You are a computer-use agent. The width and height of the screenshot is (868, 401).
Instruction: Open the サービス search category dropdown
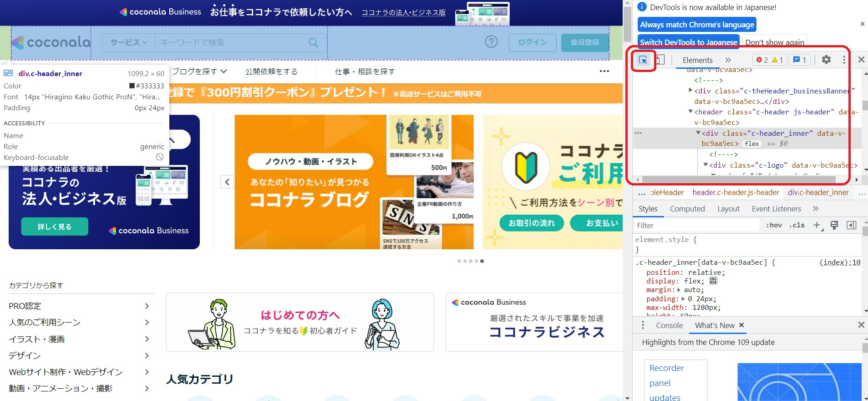coord(129,42)
